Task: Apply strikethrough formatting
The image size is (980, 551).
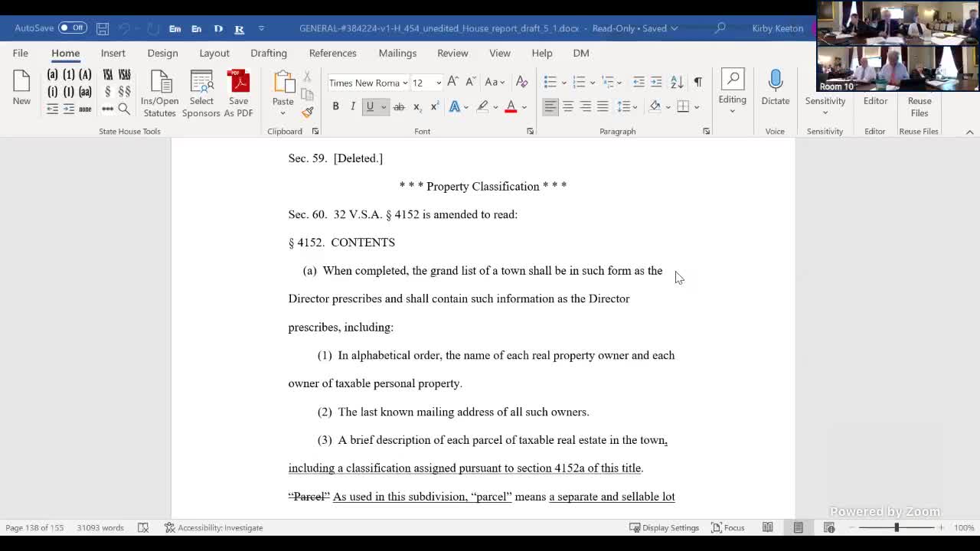Action: [399, 107]
